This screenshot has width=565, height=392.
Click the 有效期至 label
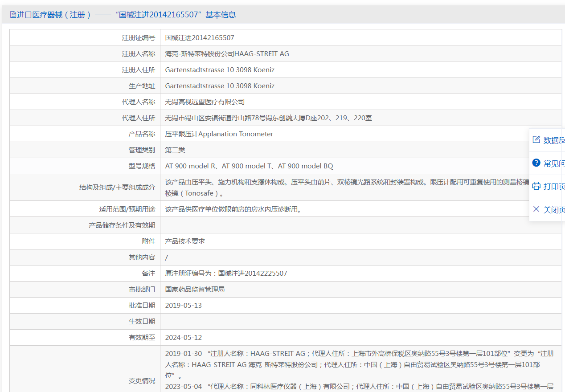point(142,338)
